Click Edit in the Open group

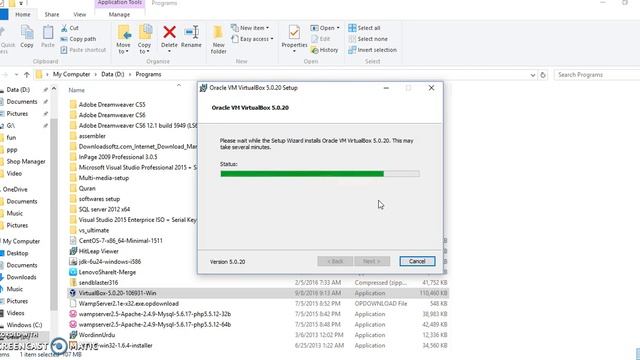tap(321, 39)
